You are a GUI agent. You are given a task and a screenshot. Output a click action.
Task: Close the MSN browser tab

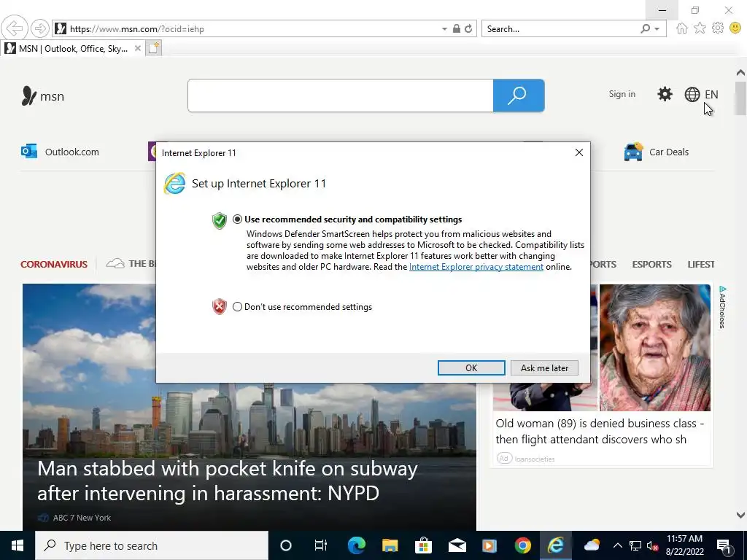[x=138, y=48]
